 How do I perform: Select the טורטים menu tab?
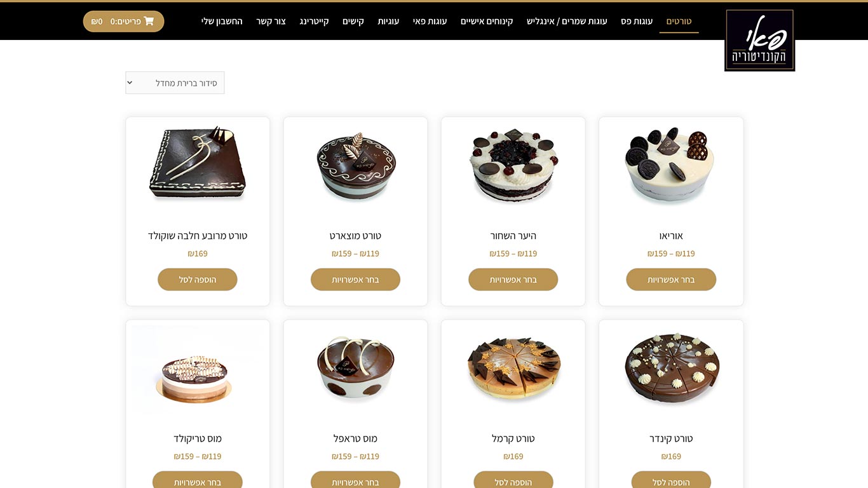(x=679, y=21)
